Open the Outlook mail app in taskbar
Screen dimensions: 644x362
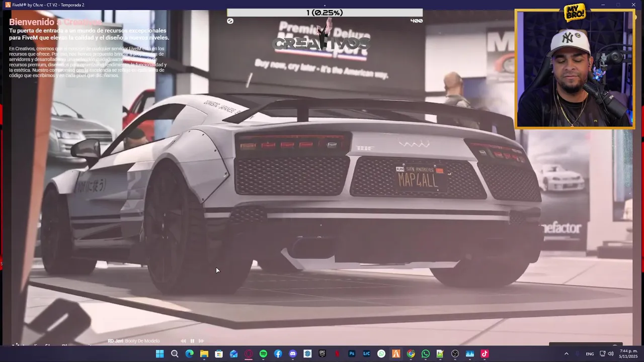pyautogui.click(x=233, y=354)
